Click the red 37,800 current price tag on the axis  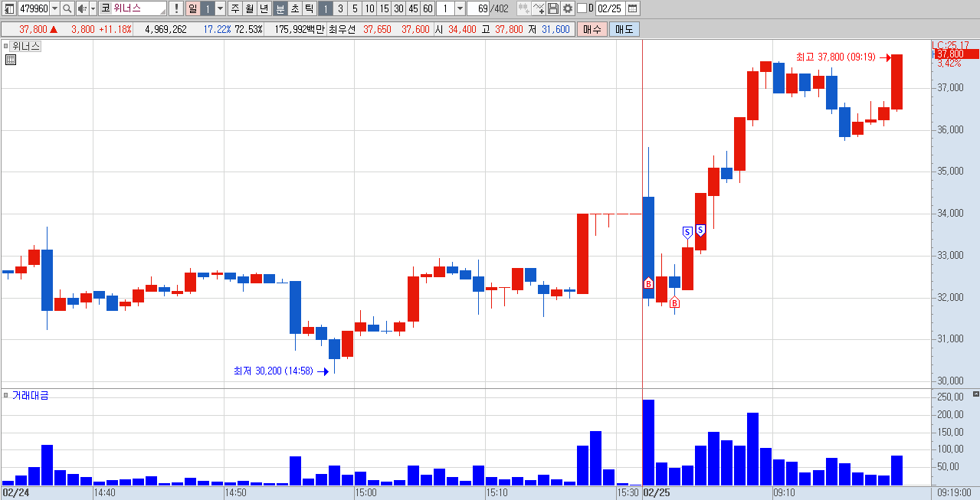[x=955, y=54]
